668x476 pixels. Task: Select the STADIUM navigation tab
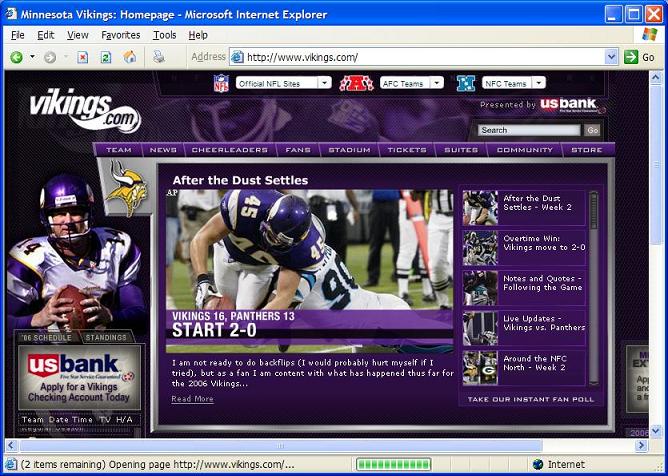coord(349,150)
